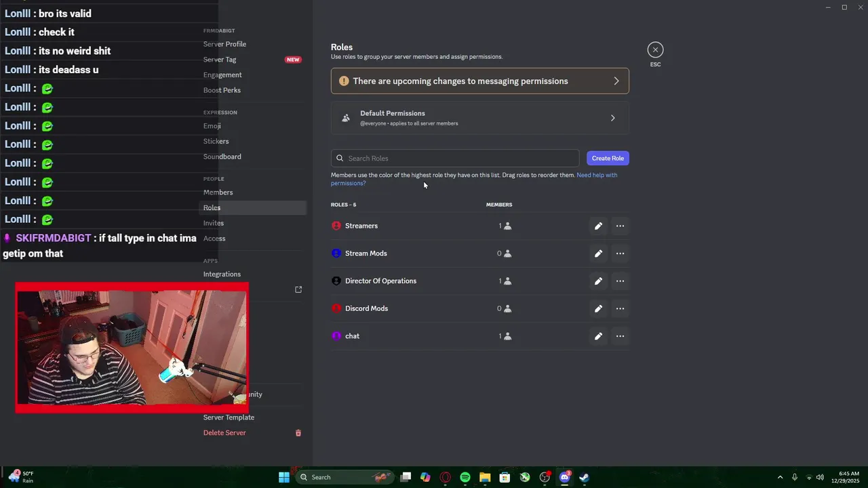
Task: Edit the Streamers role with pencil icon
Action: point(598,226)
